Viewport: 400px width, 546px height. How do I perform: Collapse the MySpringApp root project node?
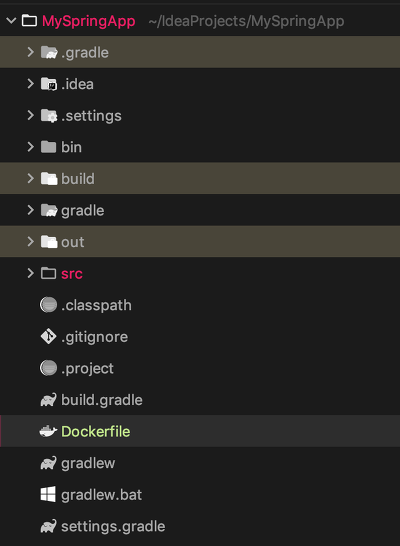point(11,21)
